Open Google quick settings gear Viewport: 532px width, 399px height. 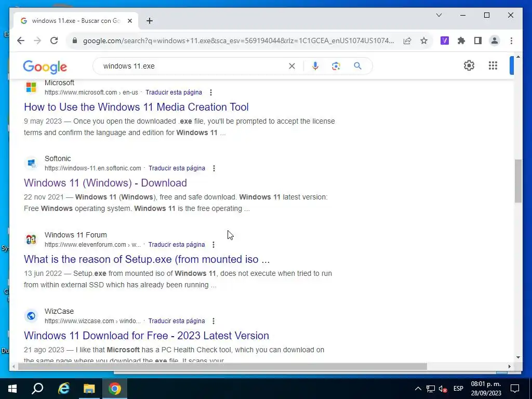[469, 65]
